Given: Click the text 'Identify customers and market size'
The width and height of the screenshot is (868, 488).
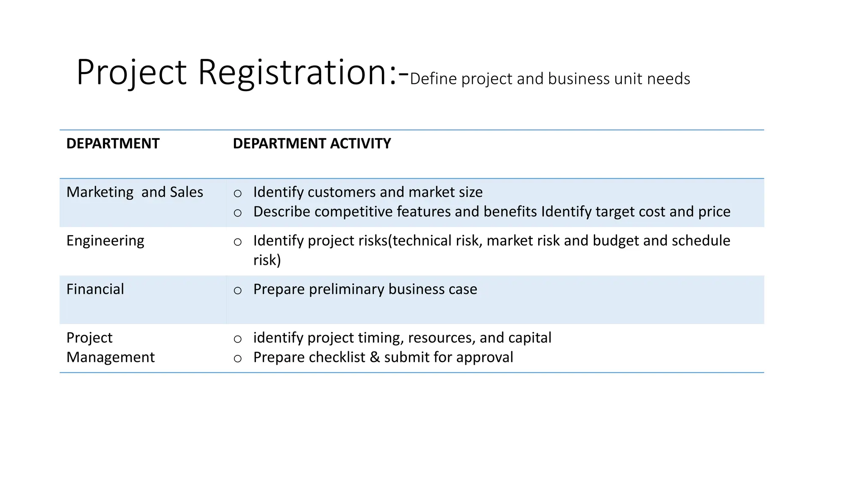Looking at the screenshot, I should coord(367,192).
